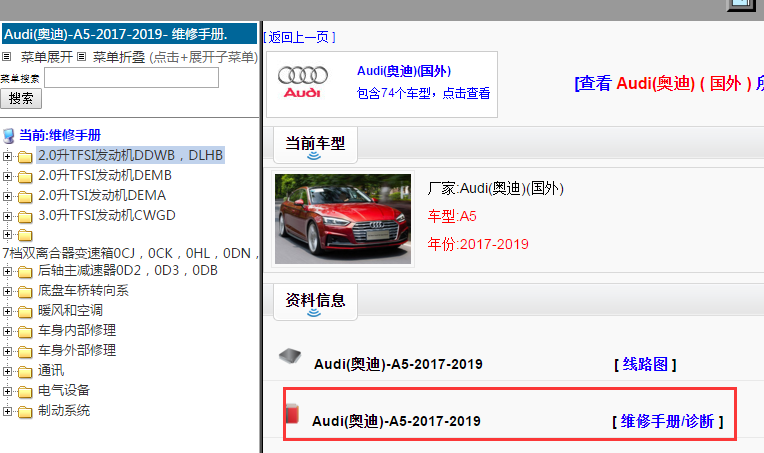The width and height of the screenshot is (764, 453).
Task: Click folder icon of 后轴主减速器0D2
Action: pyautogui.click(x=25, y=272)
